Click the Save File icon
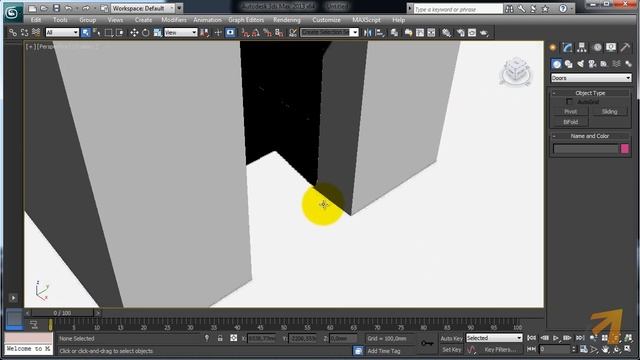 (56, 8)
